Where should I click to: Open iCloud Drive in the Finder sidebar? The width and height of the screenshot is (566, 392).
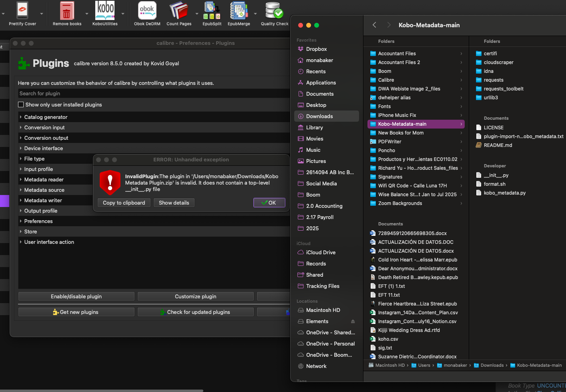[321, 252]
